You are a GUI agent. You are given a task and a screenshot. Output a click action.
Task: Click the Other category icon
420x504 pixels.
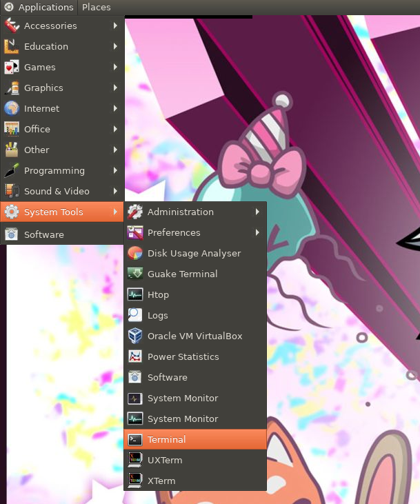pyautogui.click(x=12, y=150)
